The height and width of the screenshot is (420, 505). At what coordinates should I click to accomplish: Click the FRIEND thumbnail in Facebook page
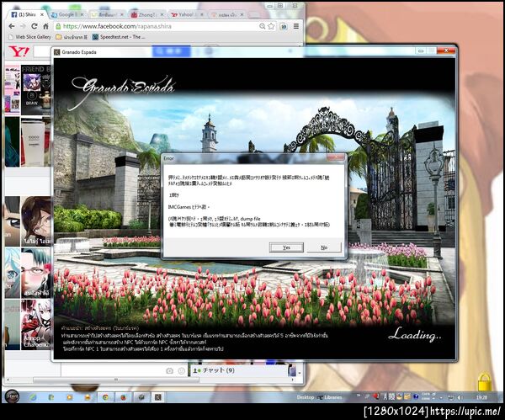tap(35, 90)
